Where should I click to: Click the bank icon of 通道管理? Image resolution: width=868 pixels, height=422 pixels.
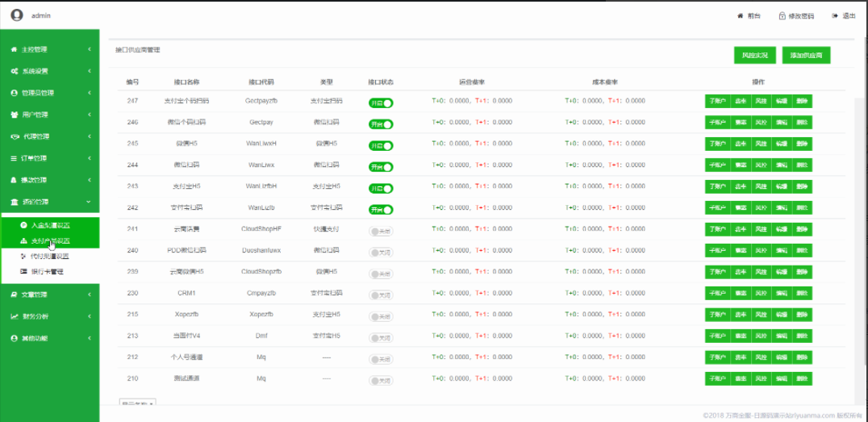point(15,203)
